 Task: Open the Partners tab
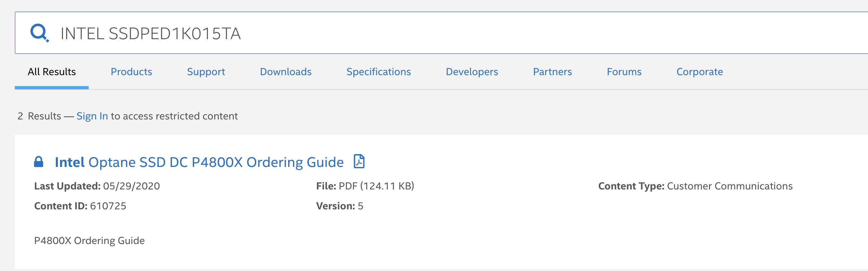coord(553,72)
